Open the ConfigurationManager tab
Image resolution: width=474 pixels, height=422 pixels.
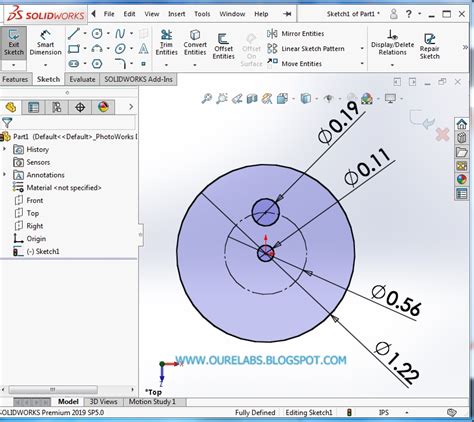pyautogui.click(x=57, y=107)
